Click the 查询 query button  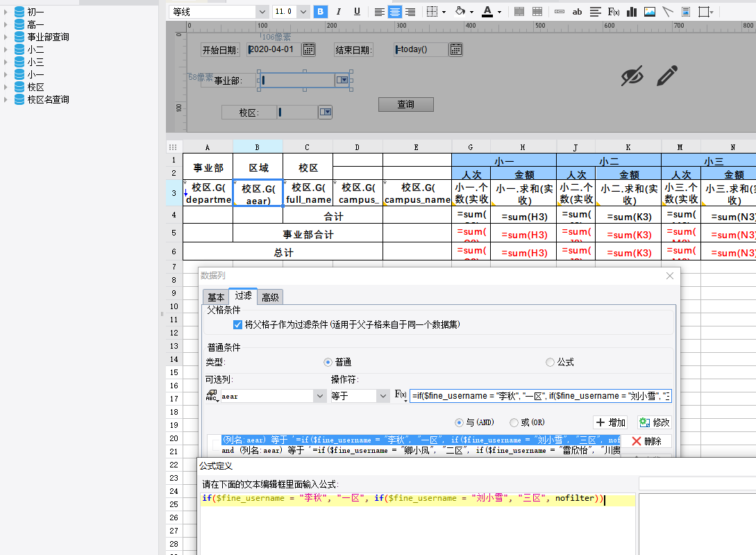click(406, 104)
